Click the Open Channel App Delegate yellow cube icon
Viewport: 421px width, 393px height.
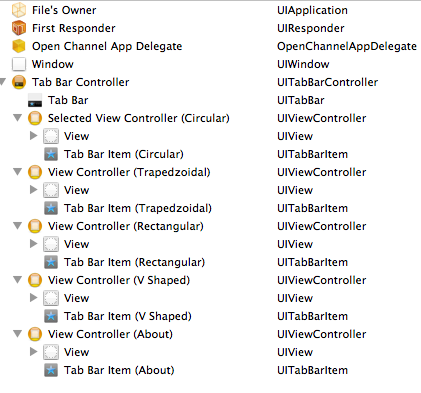click(x=19, y=46)
